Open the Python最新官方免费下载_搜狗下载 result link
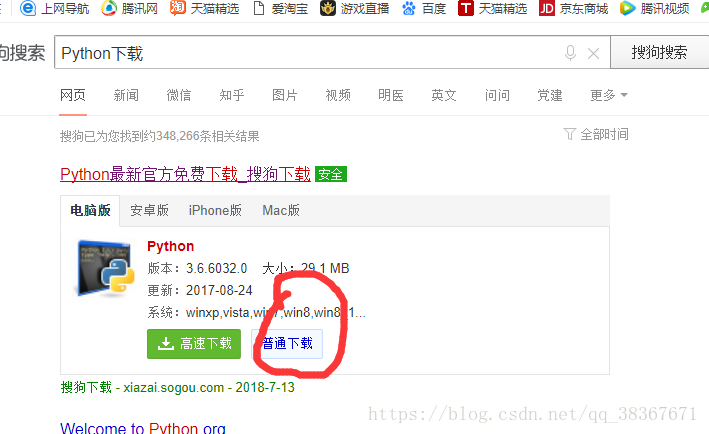Screen dimensions: 709x434 click(x=185, y=174)
